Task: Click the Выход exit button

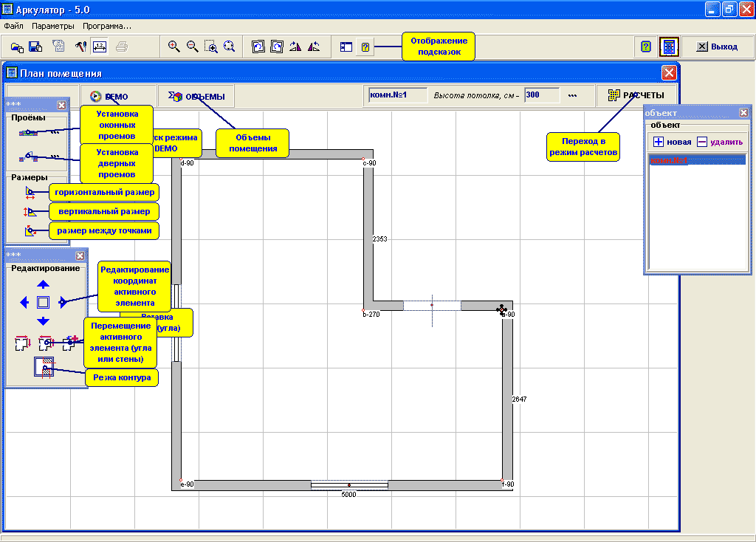Action: tap(717, 47)
